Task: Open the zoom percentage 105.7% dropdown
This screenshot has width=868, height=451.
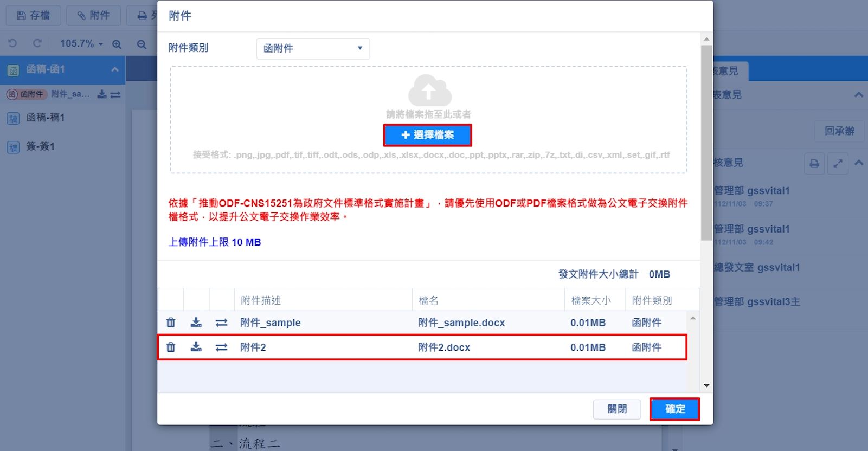Action: coord(81,44)
